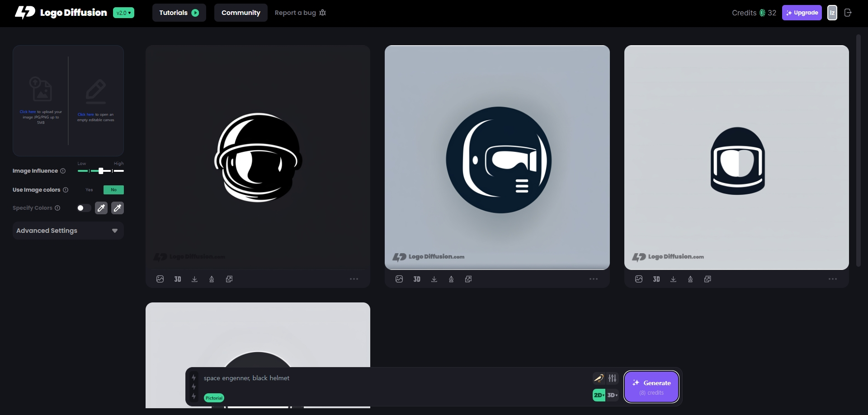Open more options for circular helmet card
The height and width of the screenshot is (415, 868).
594,279
